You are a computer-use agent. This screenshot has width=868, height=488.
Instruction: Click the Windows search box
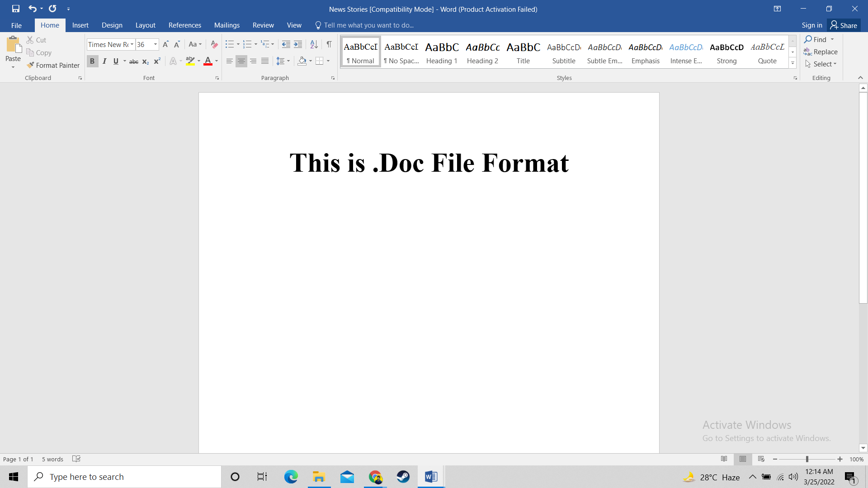(124, 477)
